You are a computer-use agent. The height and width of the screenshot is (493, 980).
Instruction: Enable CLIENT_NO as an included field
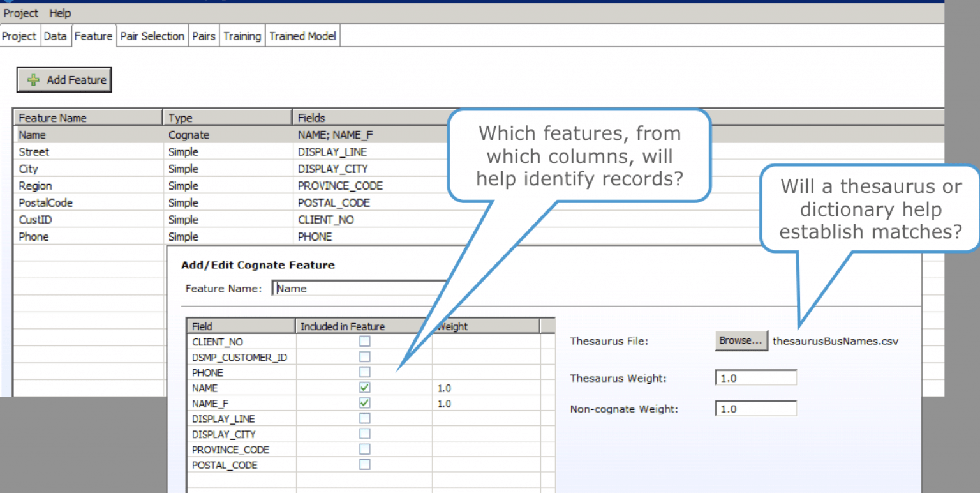coord(364,341)
